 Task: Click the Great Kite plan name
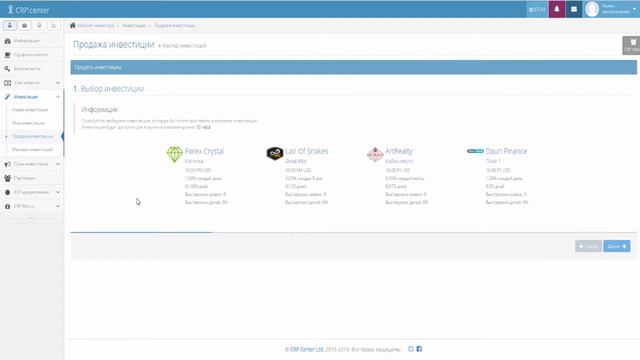pyautogui.click(x=296, y=161)
